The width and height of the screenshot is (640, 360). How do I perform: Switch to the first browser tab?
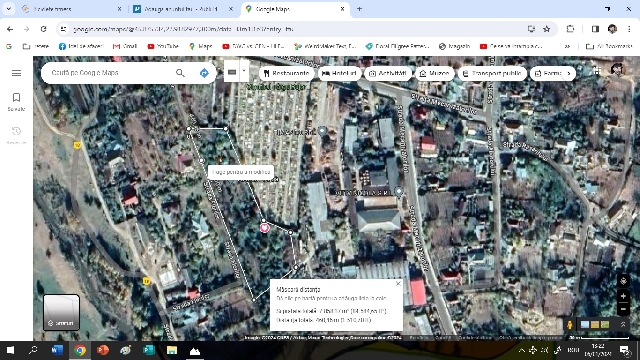(x=71, y=9)
